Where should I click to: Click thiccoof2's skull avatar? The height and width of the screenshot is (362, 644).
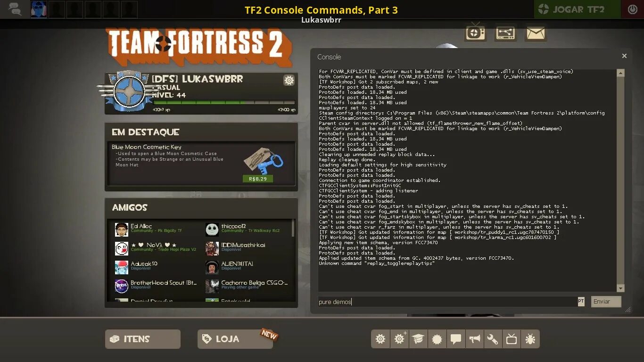click(x=212, y=230)
